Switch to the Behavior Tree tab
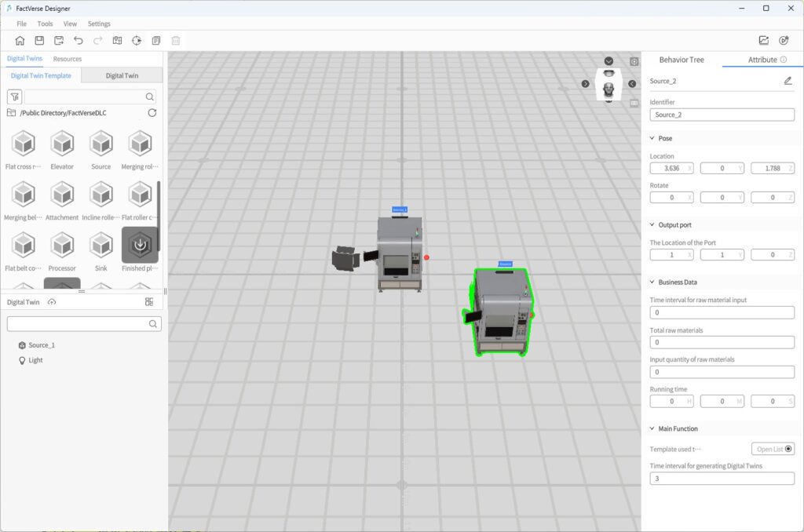 pyautogui.click(x=681, y=60)
